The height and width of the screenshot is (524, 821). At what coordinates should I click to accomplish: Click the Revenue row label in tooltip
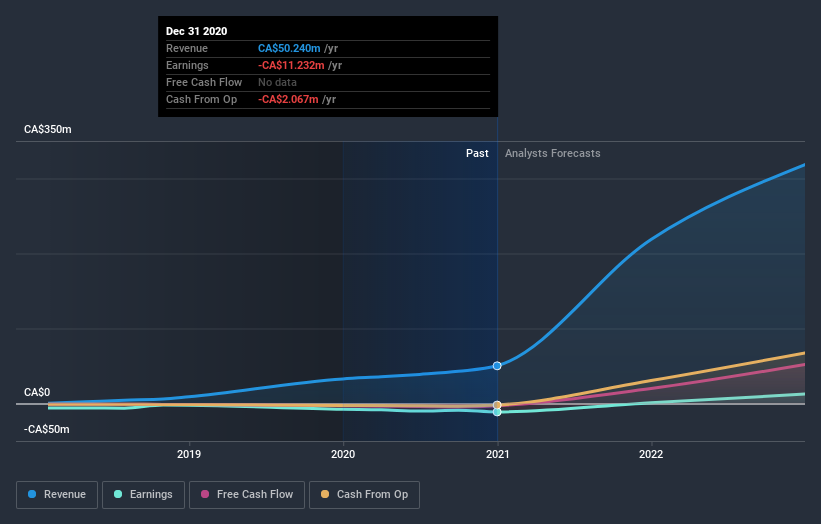tap(187, 48)
